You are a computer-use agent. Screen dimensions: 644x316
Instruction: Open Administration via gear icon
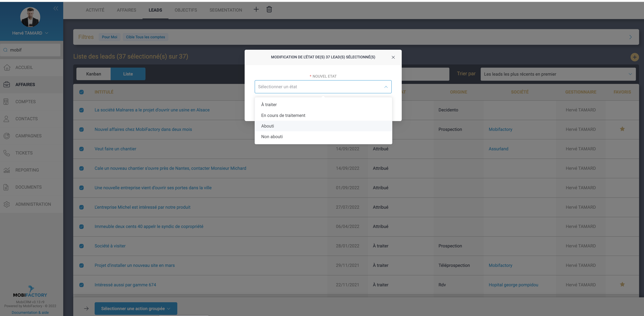click(x=7, y=204)
